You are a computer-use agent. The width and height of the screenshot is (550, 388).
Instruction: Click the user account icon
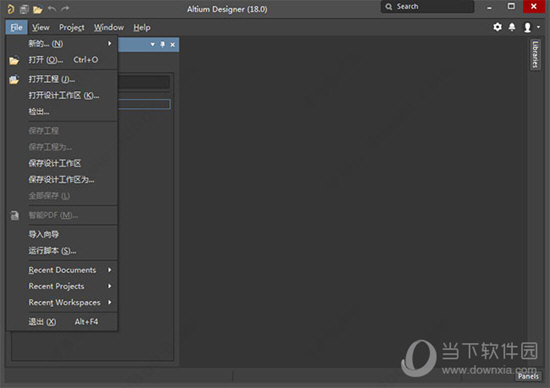pos(527,27)
